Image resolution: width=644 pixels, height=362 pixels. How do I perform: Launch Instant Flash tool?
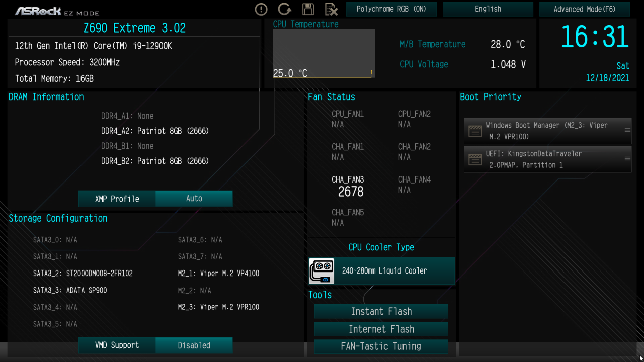click(381, 311)
